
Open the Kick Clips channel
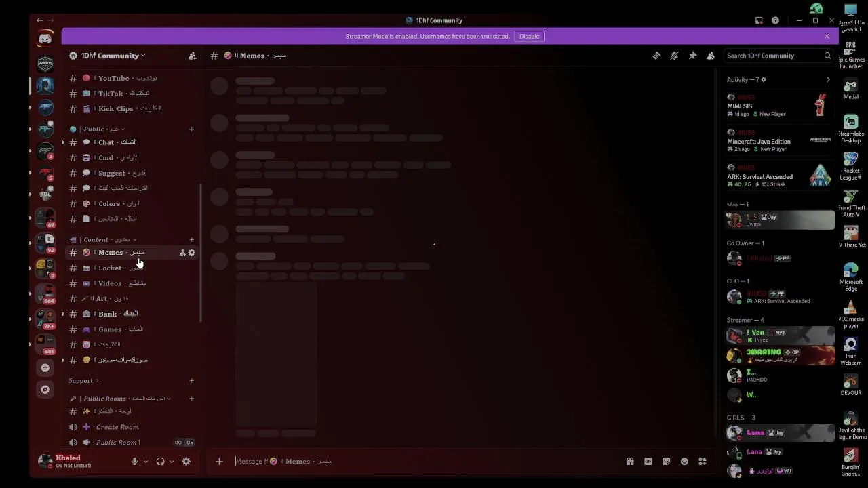tap(132, 108)
